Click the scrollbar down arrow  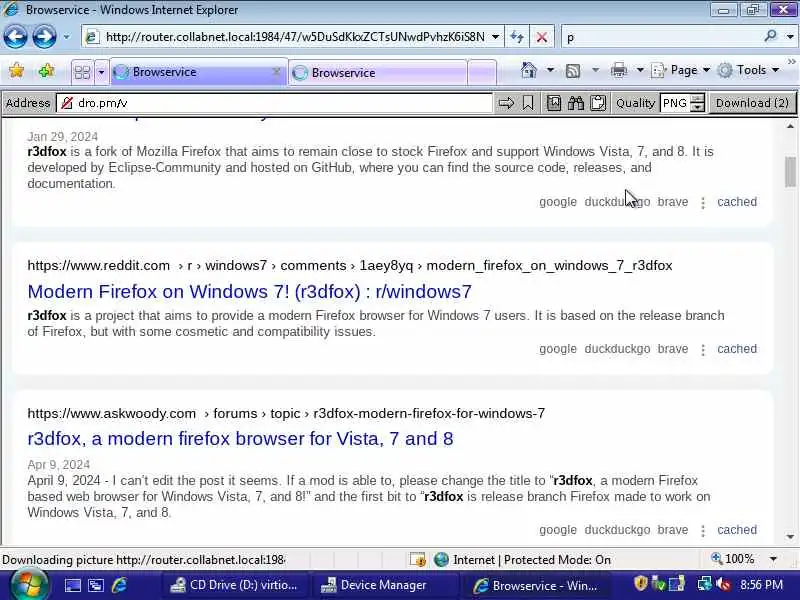click(x=790, y=537)
